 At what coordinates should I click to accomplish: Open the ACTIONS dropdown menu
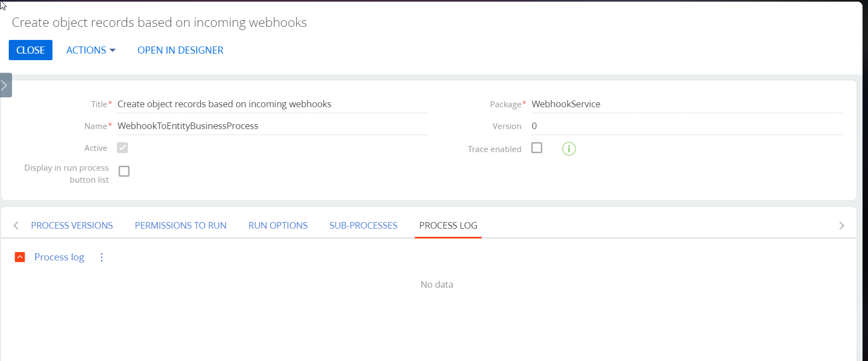[91, 50]
